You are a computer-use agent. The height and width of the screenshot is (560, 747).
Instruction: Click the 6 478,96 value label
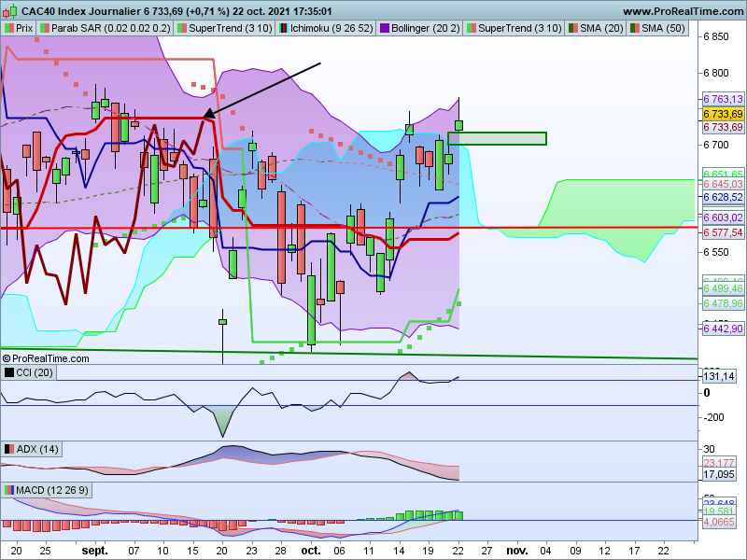(723, 303)
